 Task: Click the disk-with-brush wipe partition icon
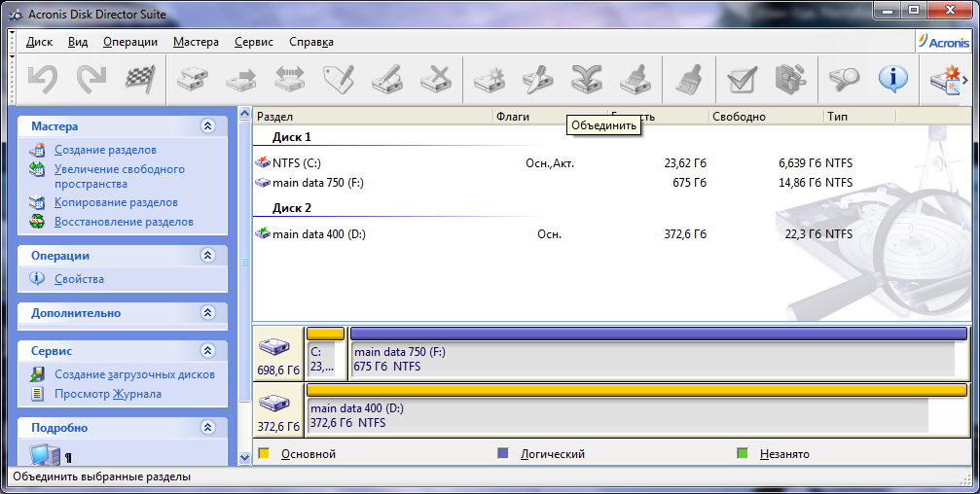coord(635,80)
